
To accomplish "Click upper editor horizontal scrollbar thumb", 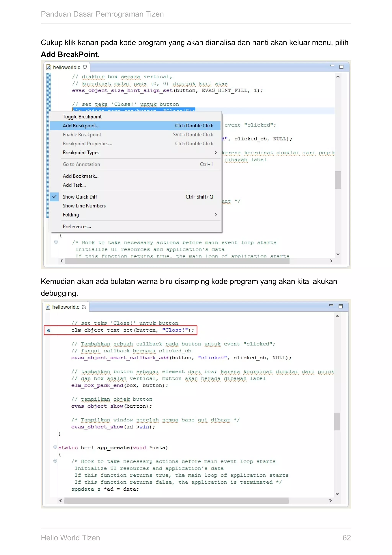I will pyautogui.click(x=177, y=261).
